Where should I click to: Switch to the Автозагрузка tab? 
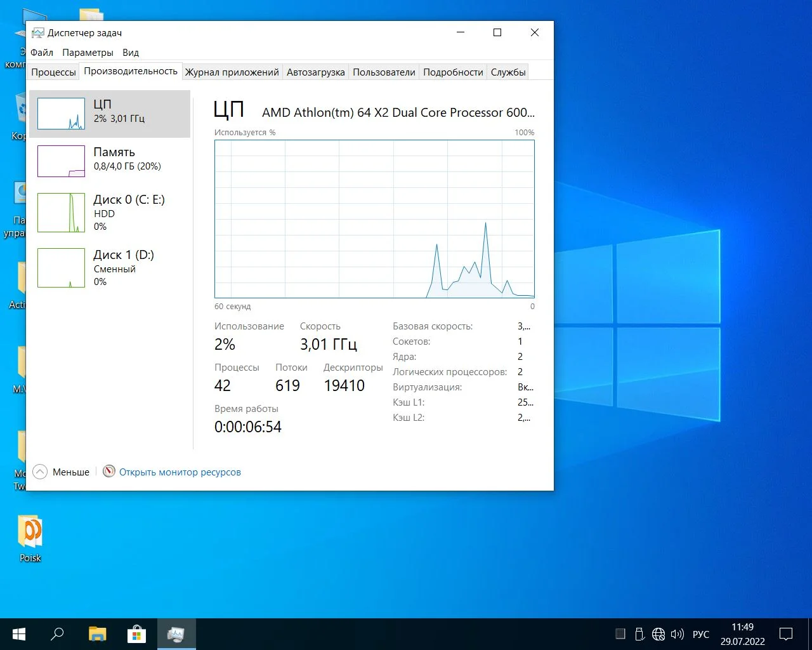pyautogui.click(x=315, y=72)
